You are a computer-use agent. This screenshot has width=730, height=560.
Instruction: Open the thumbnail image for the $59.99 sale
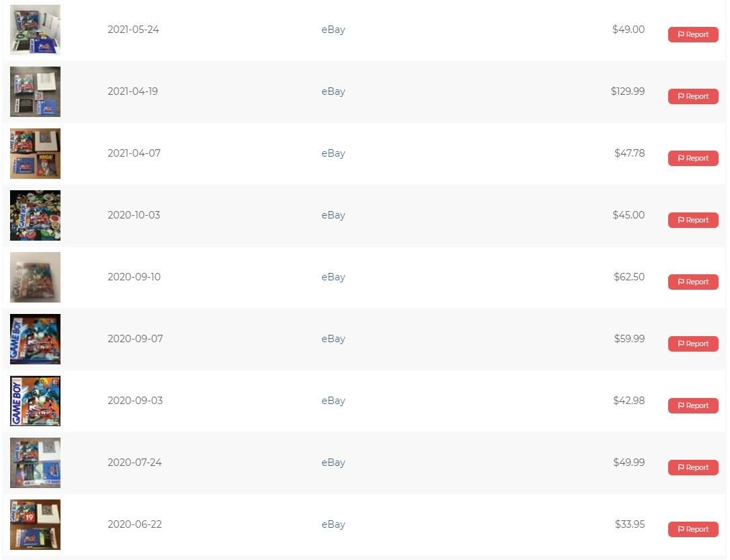click(x=35, y=339)
